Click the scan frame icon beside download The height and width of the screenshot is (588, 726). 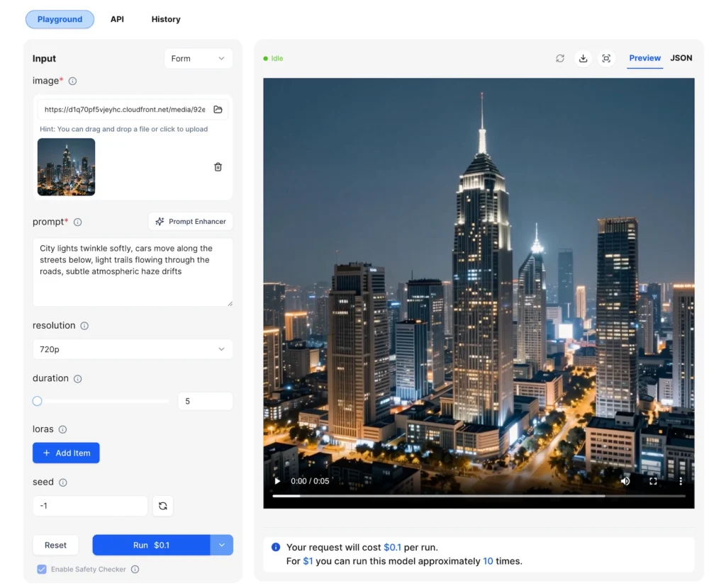tap(606, 59)
